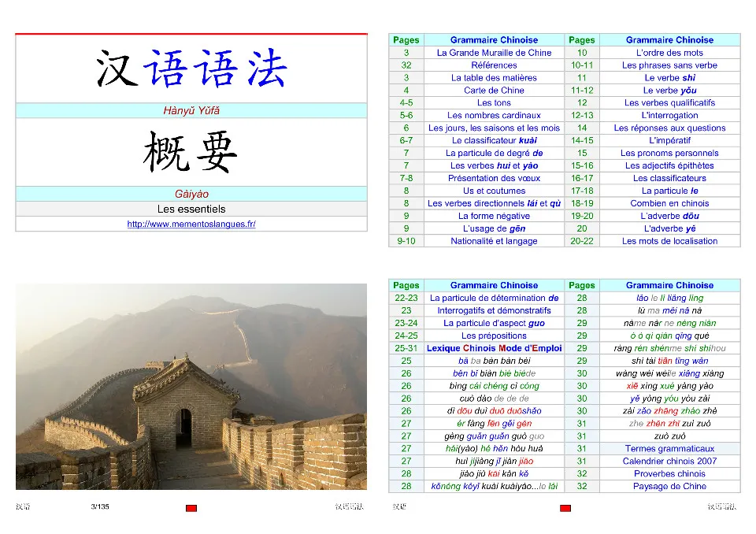Click the red navigation marker on the left page
The height and width of the screenshot is (534, 756).
point(191,509)
